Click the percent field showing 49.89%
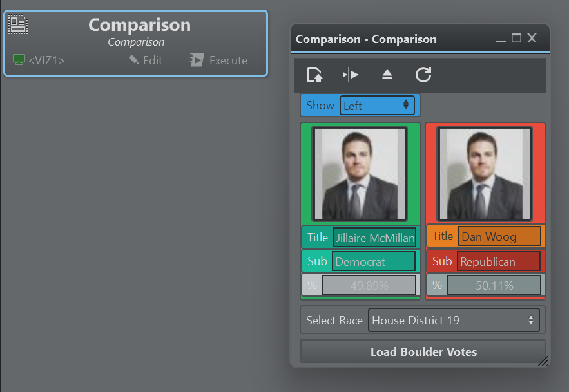The image size is (569, 392). [369, 285]
